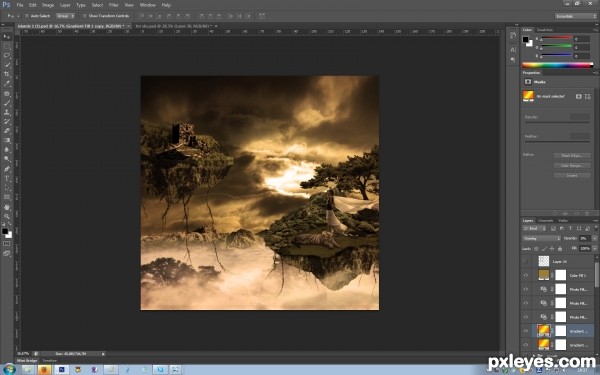Select the Crop tool
This screenshot has height=375, width=600.
pyautogui.click(x=7, y=74)
